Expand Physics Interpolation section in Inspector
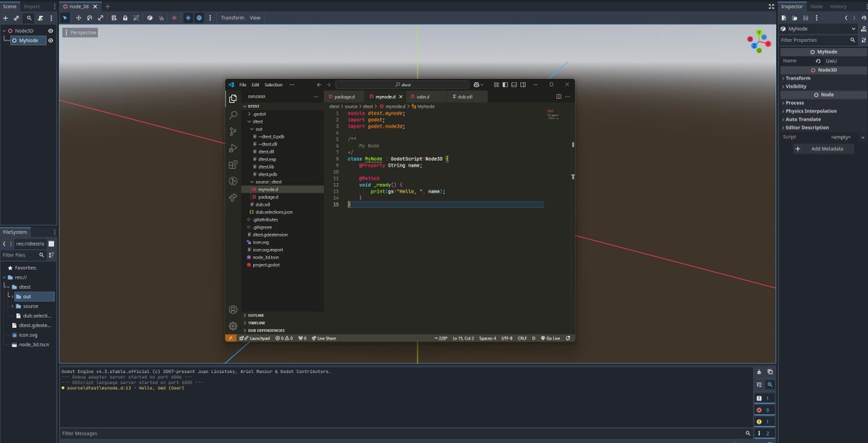The height and width of the screenshot is (443, 868). (x=823, y=111)
